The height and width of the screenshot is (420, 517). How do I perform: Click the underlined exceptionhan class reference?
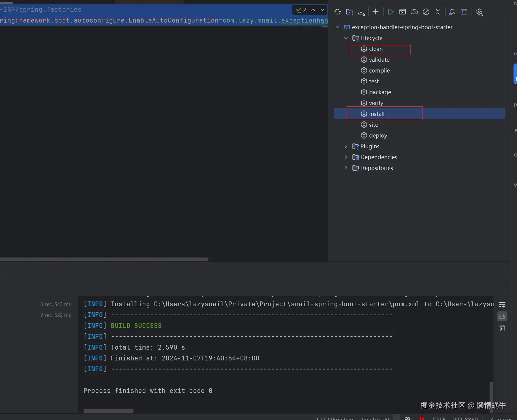pyautogui.click(x=304, y=20)
